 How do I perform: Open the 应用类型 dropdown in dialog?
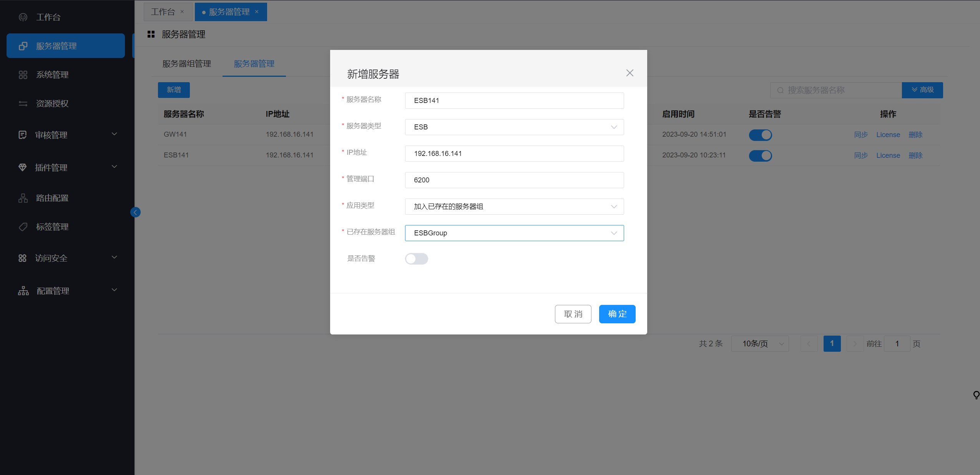pyautogui.click(x=514, y=207)
